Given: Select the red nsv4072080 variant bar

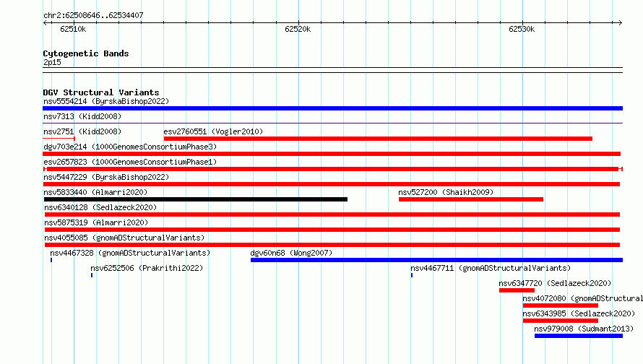Looking at the screenshot, I should (x=561, y=305).
